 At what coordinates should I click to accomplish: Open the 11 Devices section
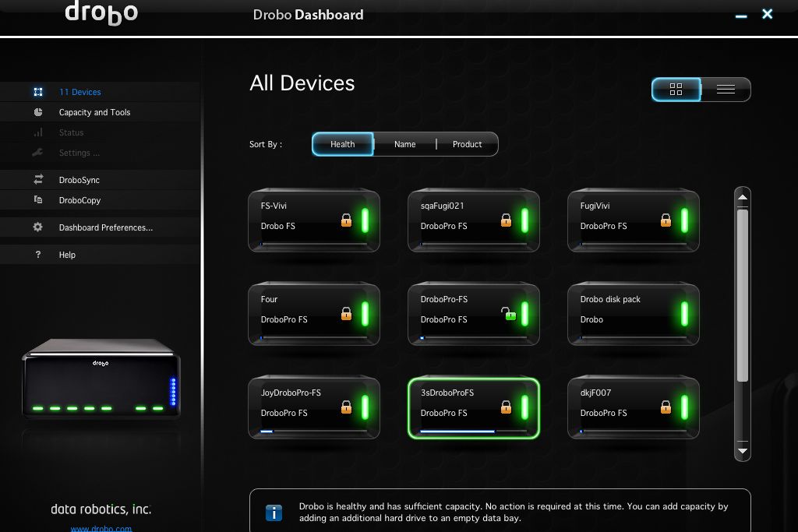pos(101,92)
